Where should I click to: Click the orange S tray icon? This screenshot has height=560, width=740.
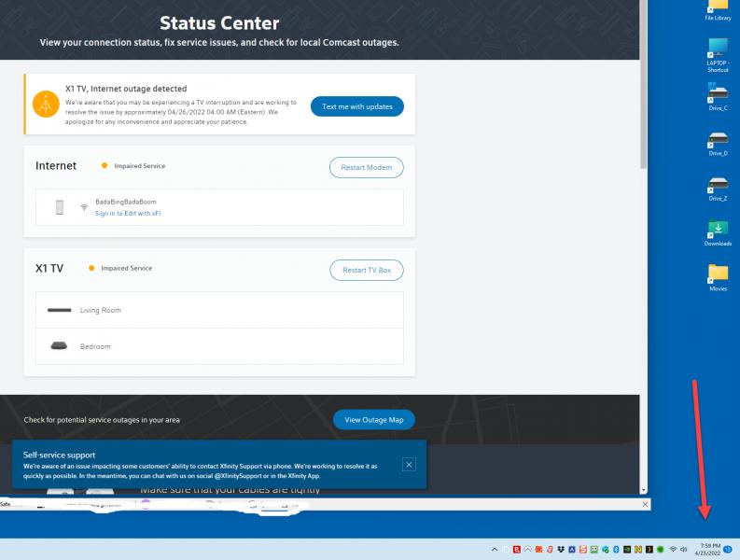[x=583, y=550]
